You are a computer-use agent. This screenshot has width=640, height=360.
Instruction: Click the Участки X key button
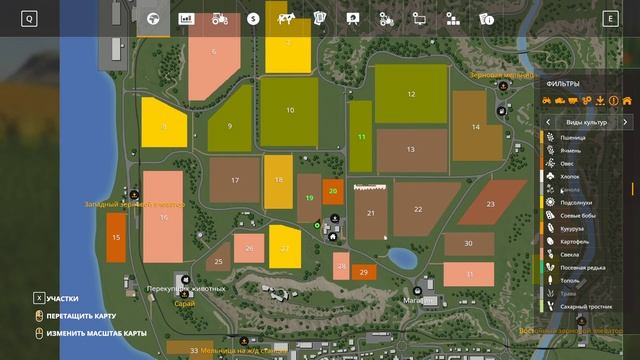[39, 298]
